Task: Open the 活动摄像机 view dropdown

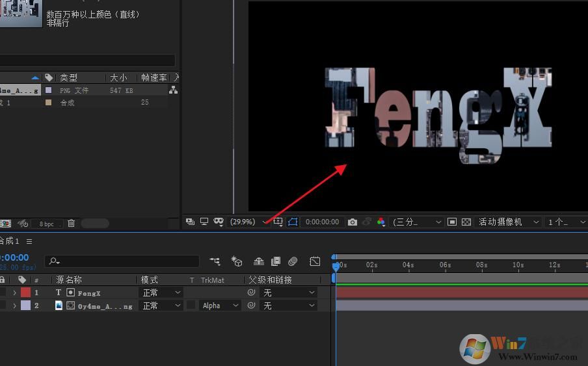Action: pos(509,222)
